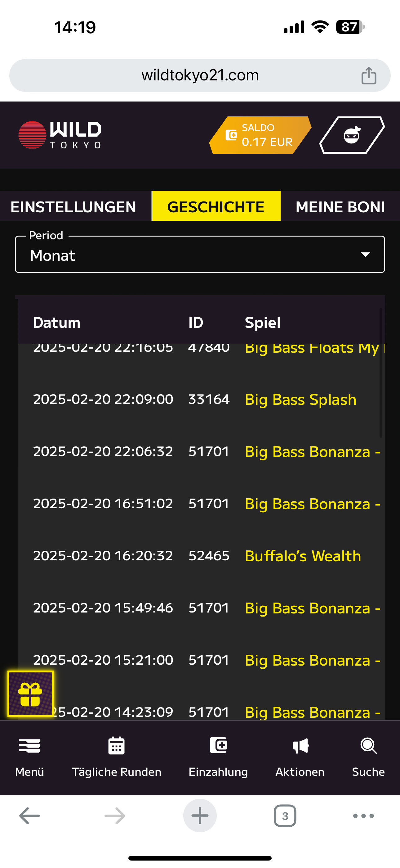Open the ninja profile avatar icon

point(352,135)
